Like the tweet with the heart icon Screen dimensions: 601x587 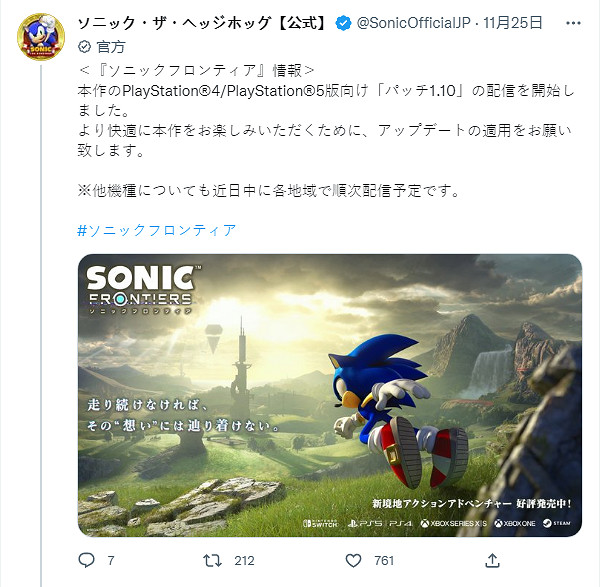pos(352,561)
